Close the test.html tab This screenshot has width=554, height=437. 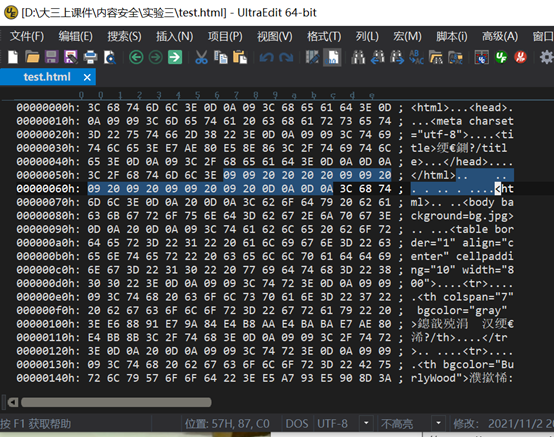[87, 77]
